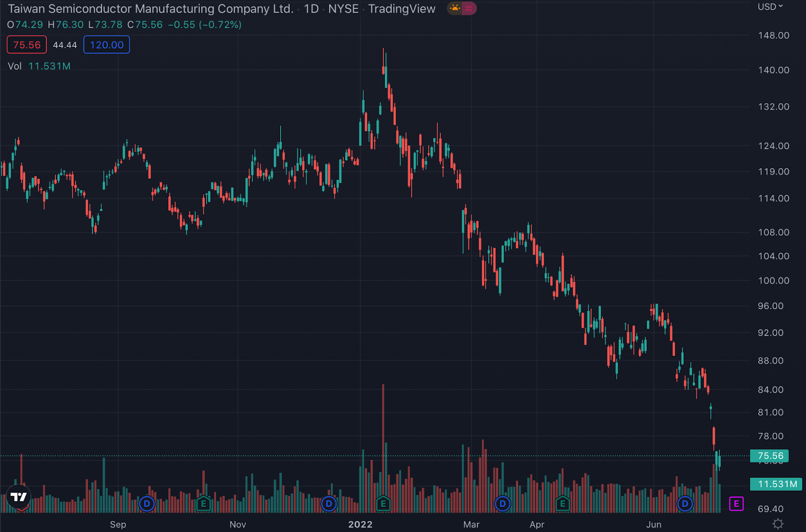Click the high price H76.30 value

tap(65, 25)
